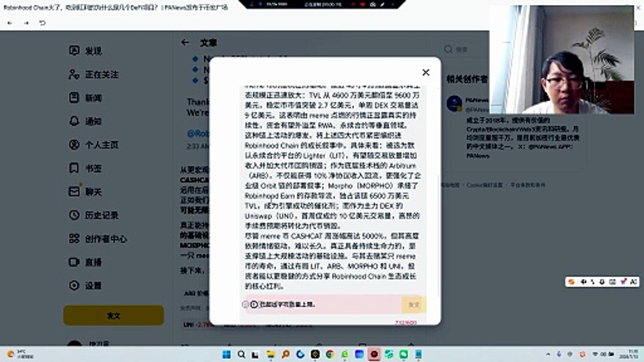
Task: Click the back arrow next to 文章
Action: pyautogui.click(x=185, y=43)
